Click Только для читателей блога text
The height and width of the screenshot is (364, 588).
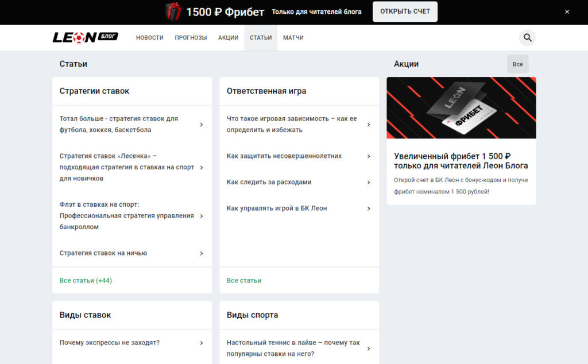tap(316, 12)
